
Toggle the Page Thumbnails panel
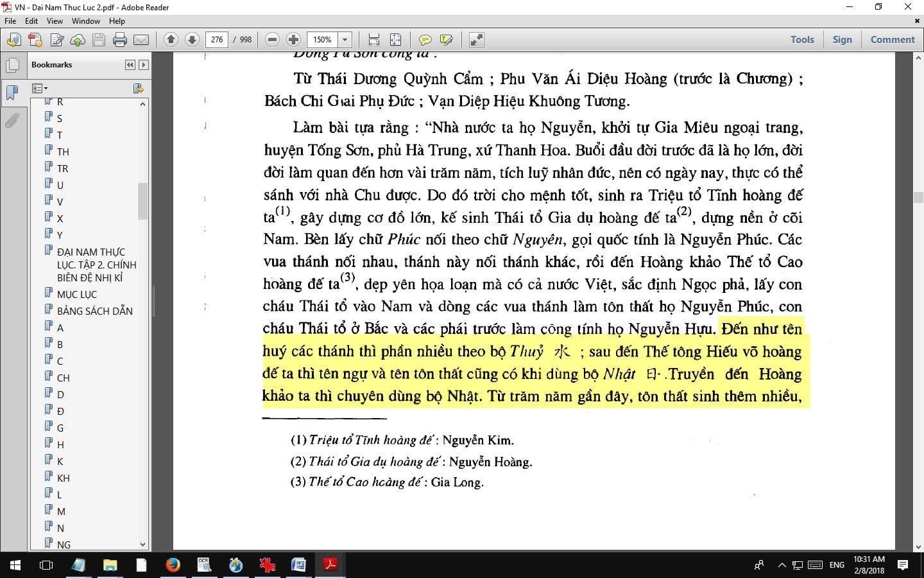[12, 65]
